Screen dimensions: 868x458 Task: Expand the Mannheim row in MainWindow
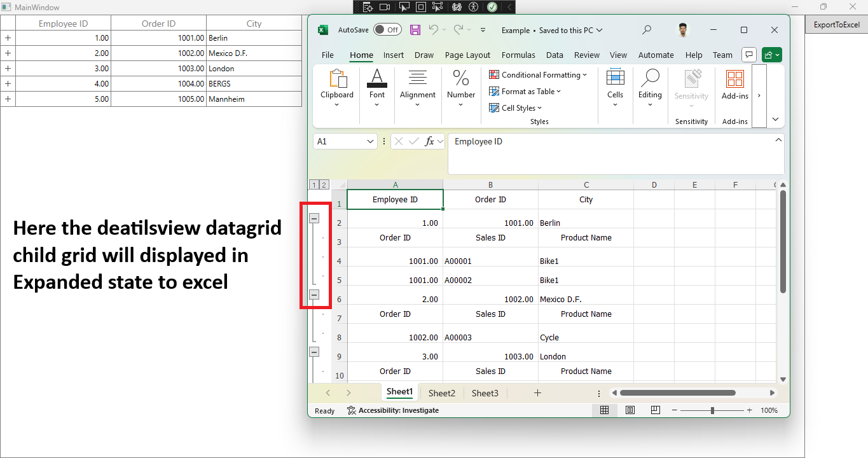tap(8, 99)
